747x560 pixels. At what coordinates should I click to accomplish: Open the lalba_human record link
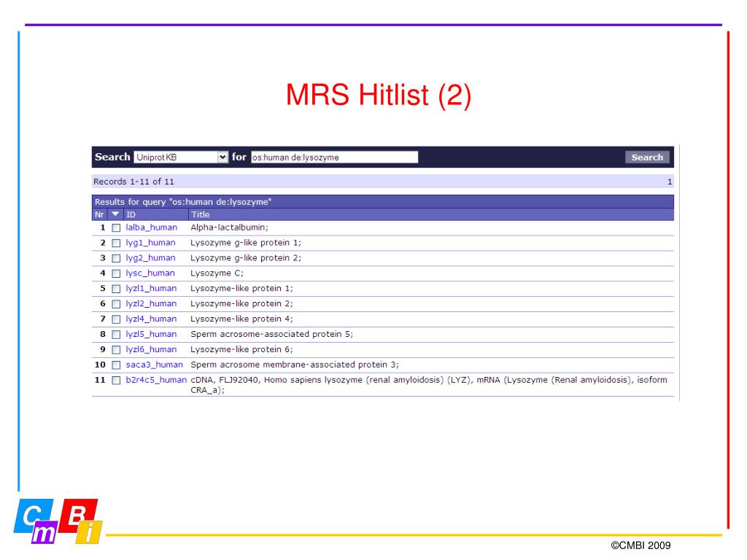pyautogui.click(x=152, y=227)
